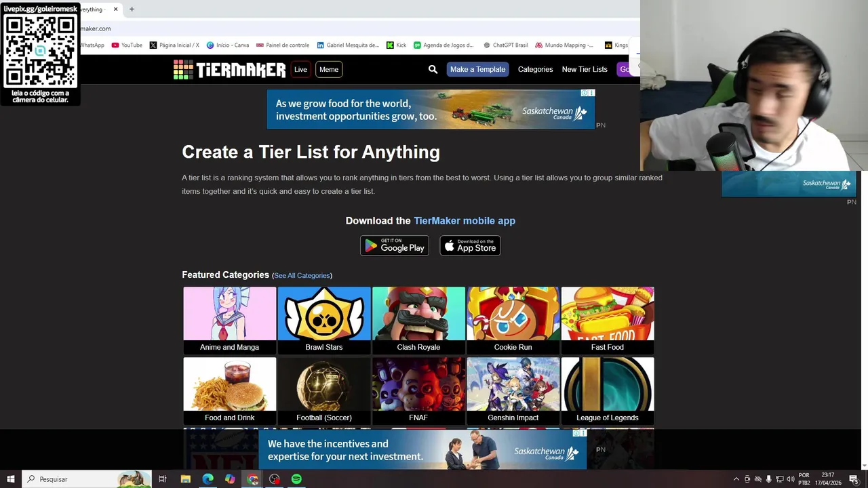Viewport: 868px width, 488px height.
Task: Open File Explorer from the taskbar
Action: 186,479
